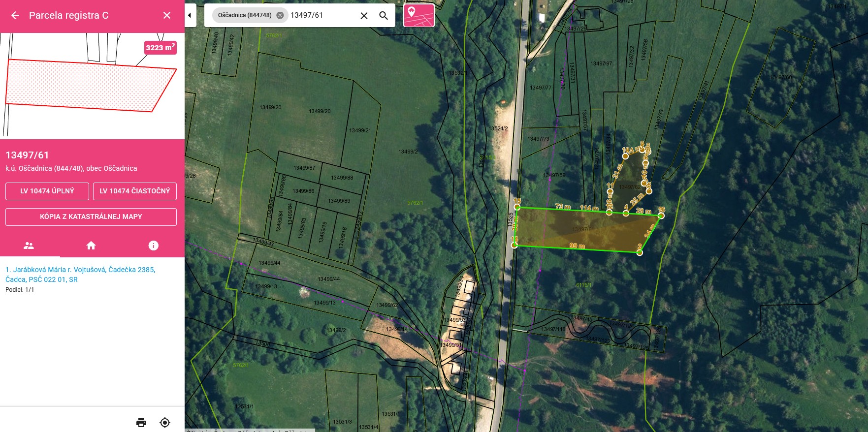Image resolution: width=868 pixels, height=432 pixels.
Task: Clear the search field text
Action: click(364, 16)
